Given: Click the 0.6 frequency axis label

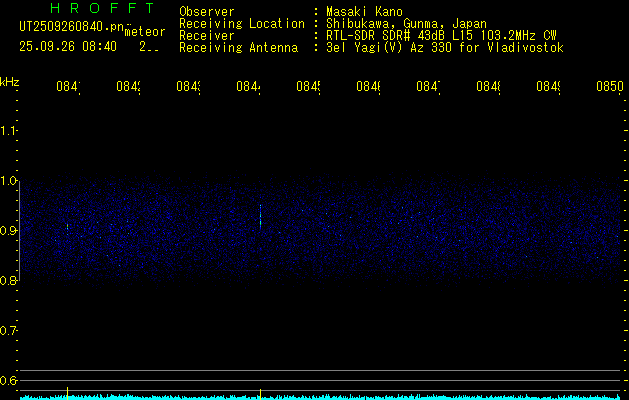Looking at the screenshot, I should tap(9, 381).
